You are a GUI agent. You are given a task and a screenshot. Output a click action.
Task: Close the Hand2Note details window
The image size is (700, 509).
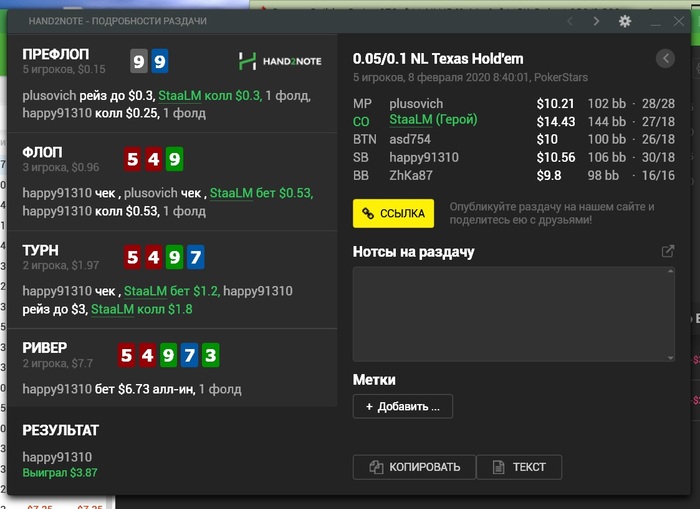coord(679,21)
